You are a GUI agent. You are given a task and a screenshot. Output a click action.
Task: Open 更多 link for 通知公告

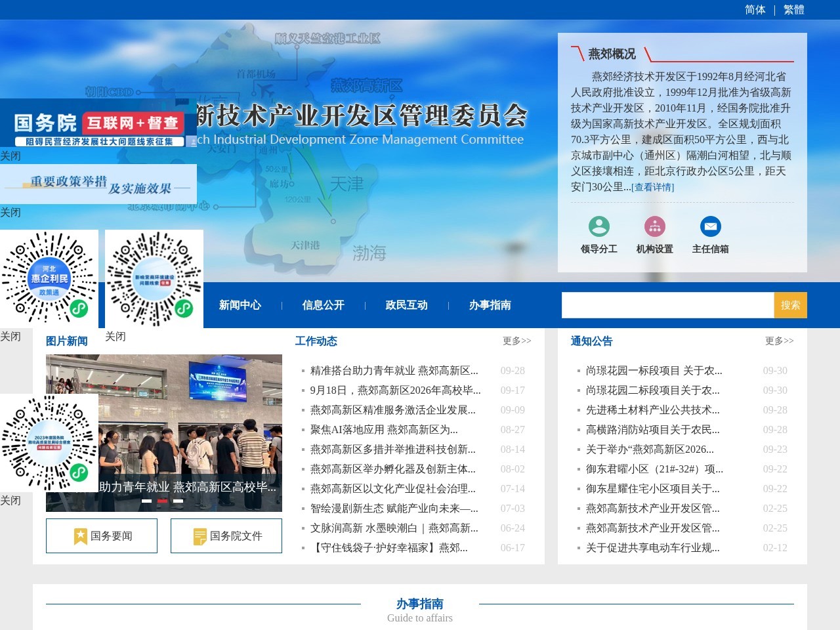pos(780,341)
